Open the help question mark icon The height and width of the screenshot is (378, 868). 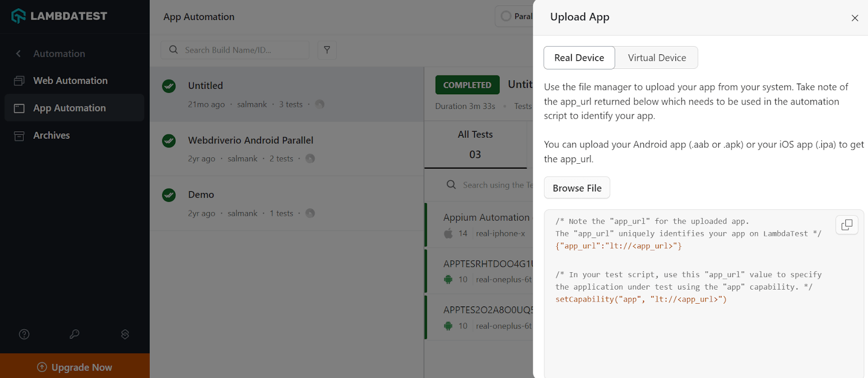click(24, 334)
